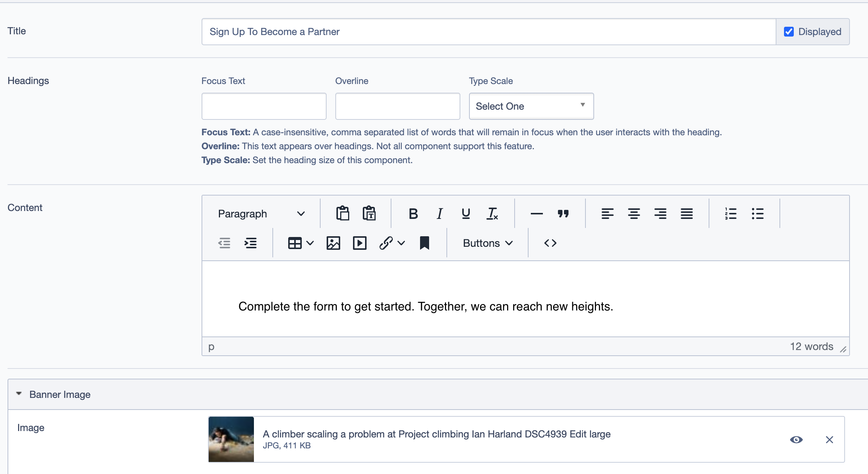Open the Paragraph format dropdown
The width and height of the screenshot is (868, 474).
(261, 214)
